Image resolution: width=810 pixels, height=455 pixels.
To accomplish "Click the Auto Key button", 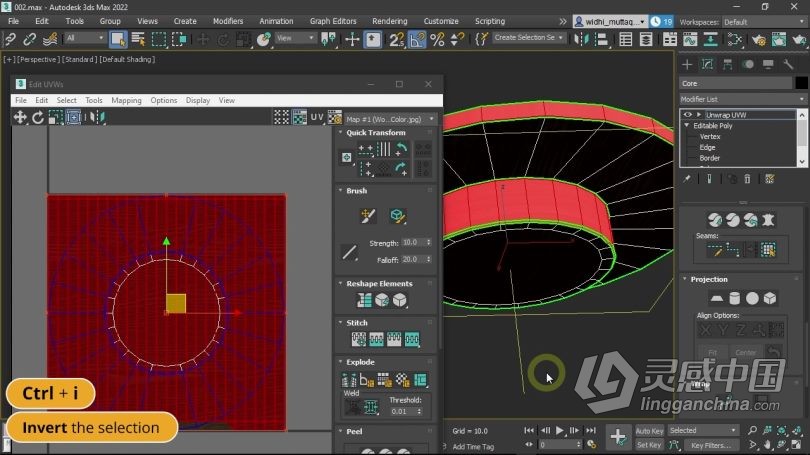I will [x=649, y=431].
